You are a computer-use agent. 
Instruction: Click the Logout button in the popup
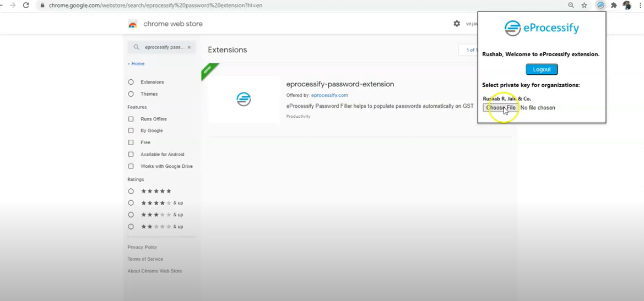point(542,69)
